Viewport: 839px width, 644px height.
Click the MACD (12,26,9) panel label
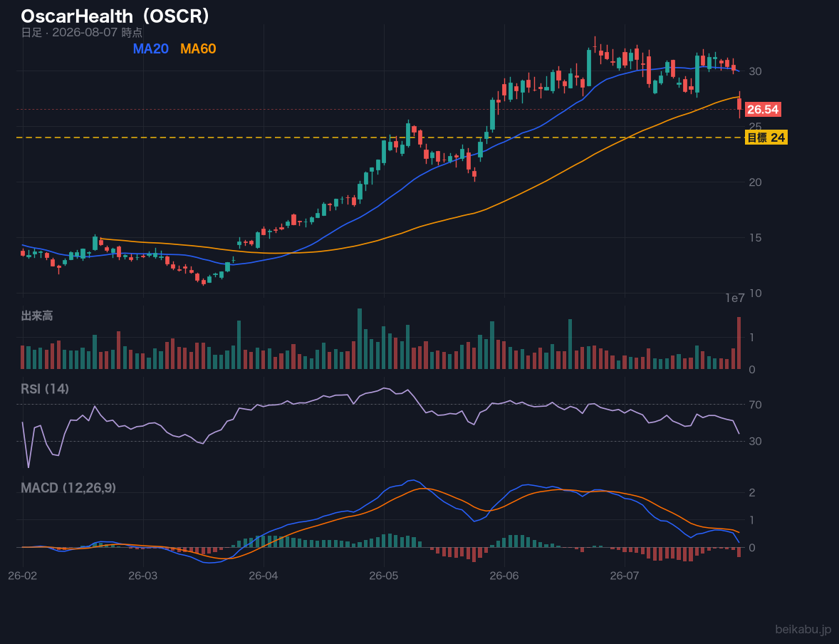(68, 488)
